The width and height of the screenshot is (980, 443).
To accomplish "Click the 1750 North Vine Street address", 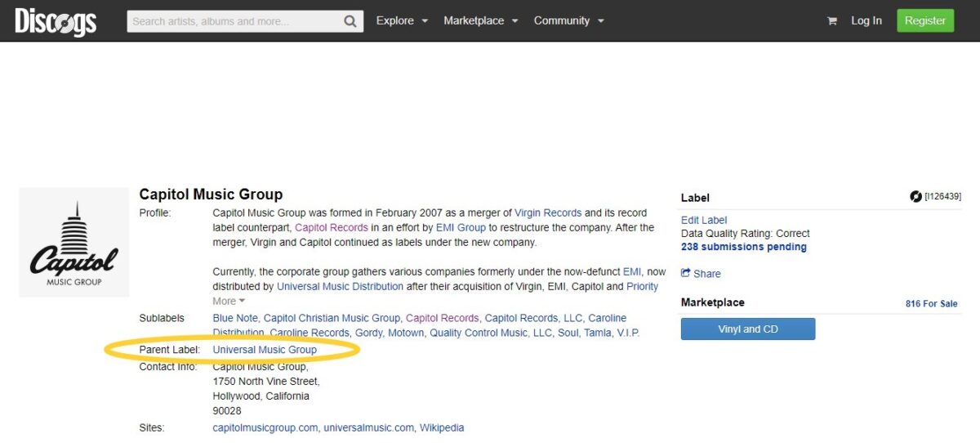I will tap(266, 382).
